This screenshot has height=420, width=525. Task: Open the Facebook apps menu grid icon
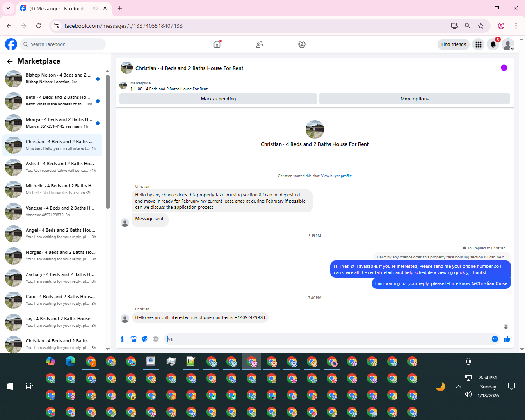click(x=478, y=44)
